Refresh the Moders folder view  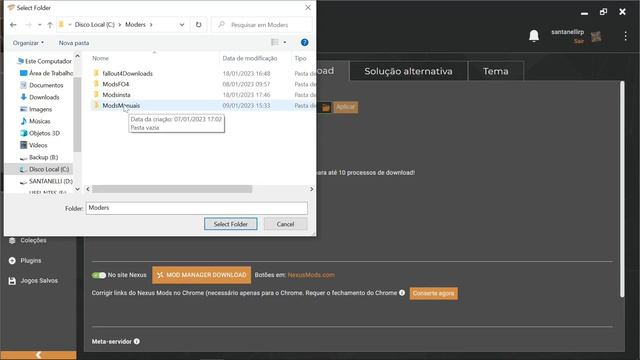pyautogui.click(x=198, y=25)
